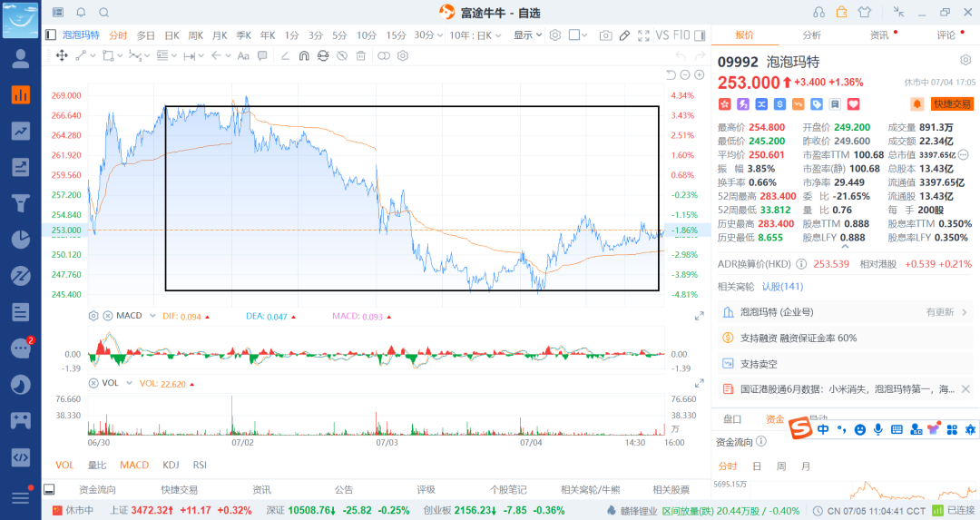
Task: Select the text Aa annotation tool
Action: [x=243, y=55]
